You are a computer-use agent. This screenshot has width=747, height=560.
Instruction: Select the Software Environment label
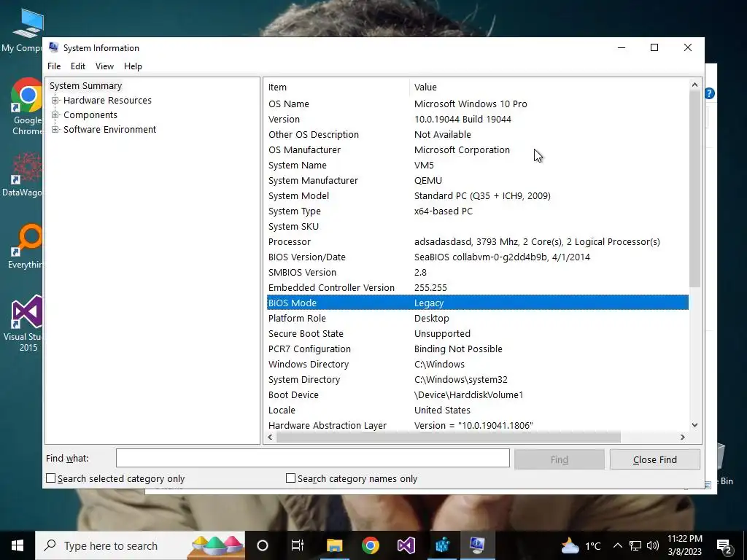[x=109, y=130]
